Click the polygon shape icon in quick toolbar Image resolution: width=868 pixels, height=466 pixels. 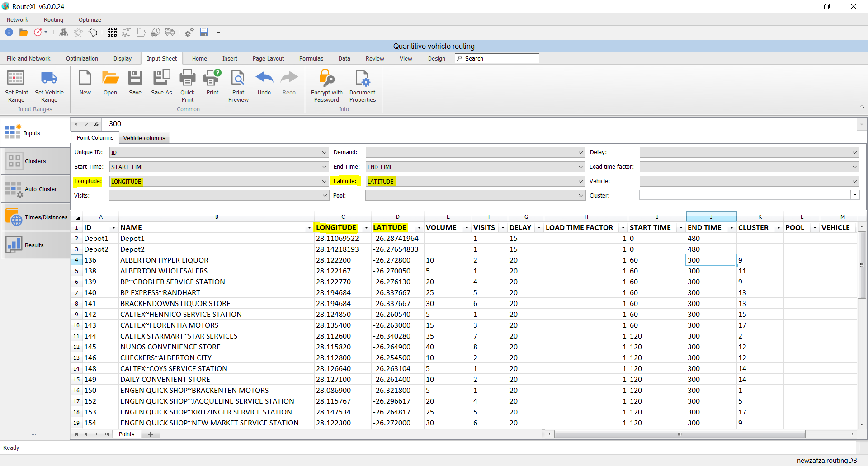click(x=93, y=32)
